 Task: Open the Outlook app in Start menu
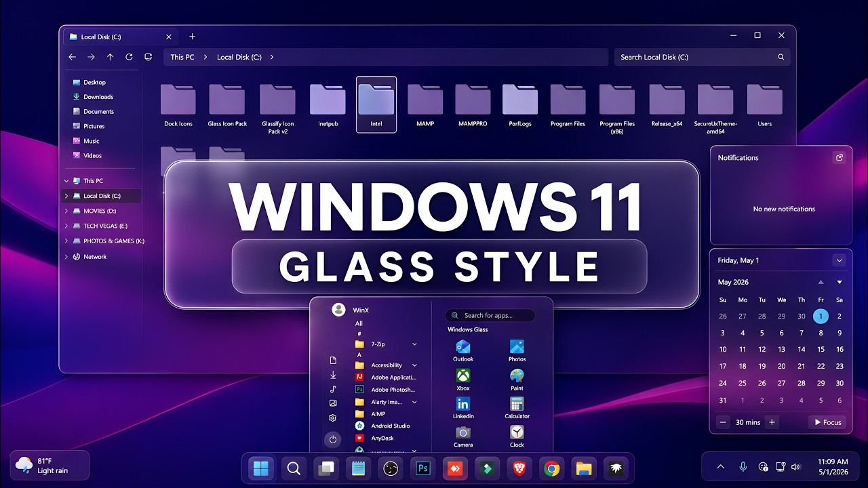click(x=463, y=350)
